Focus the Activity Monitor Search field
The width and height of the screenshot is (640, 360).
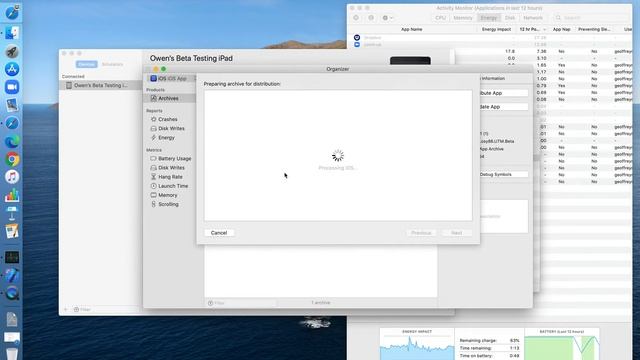pyautogui.click(x=592, y=18)
